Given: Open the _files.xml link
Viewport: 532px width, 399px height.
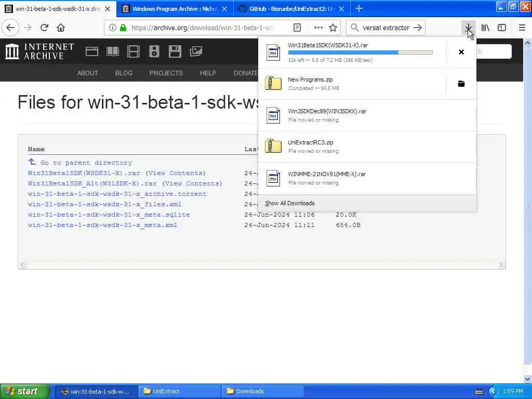Looking at the screenshot, I should point(104,204).
